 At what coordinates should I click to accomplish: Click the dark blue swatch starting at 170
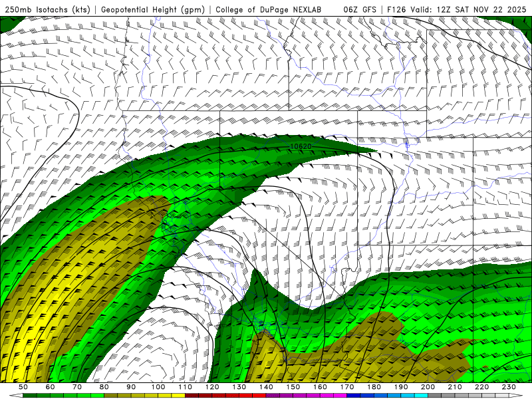point(354,396)
